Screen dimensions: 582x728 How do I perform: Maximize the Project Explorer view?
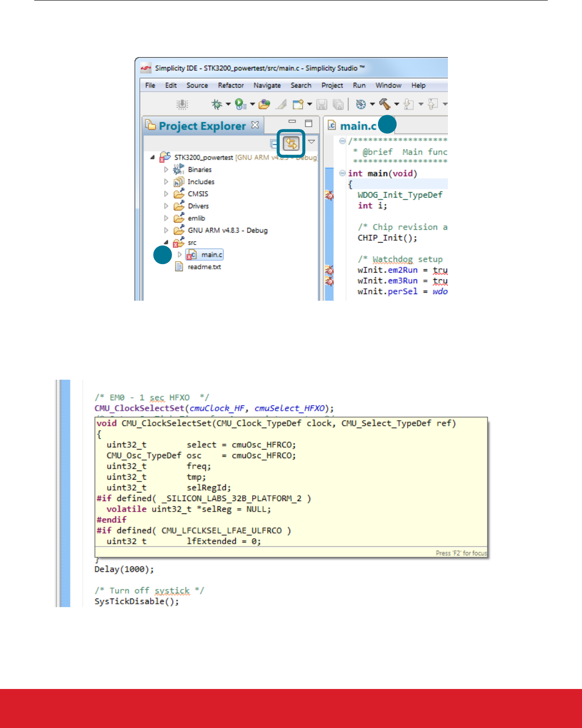[309, 123]
